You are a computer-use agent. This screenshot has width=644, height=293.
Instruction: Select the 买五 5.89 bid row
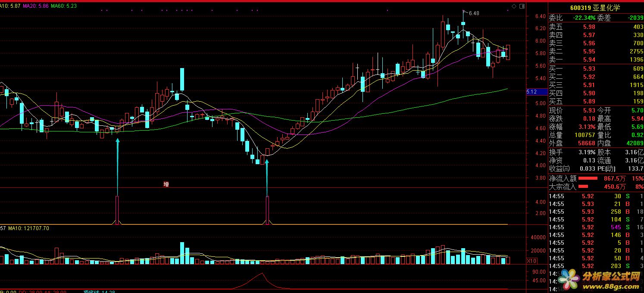pos(596,101)
